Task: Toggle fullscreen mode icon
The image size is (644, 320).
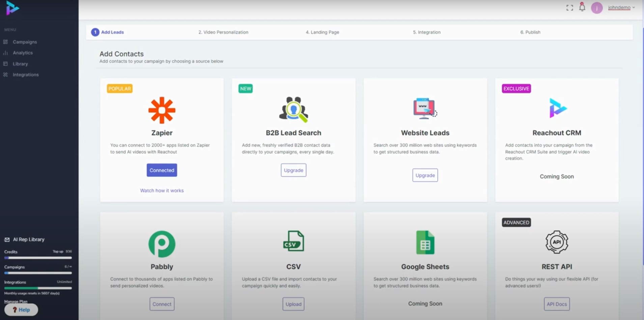Action: coord(569,8)
